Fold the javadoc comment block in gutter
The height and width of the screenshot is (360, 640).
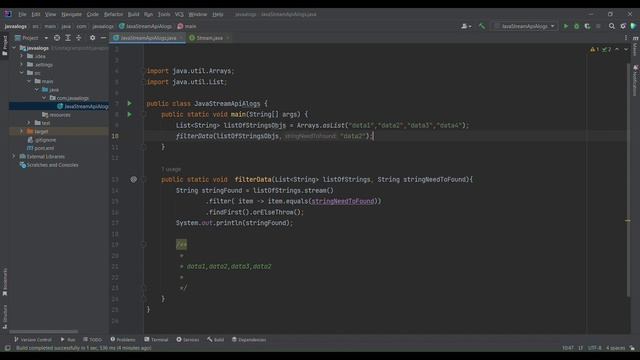tap(144, 244)
